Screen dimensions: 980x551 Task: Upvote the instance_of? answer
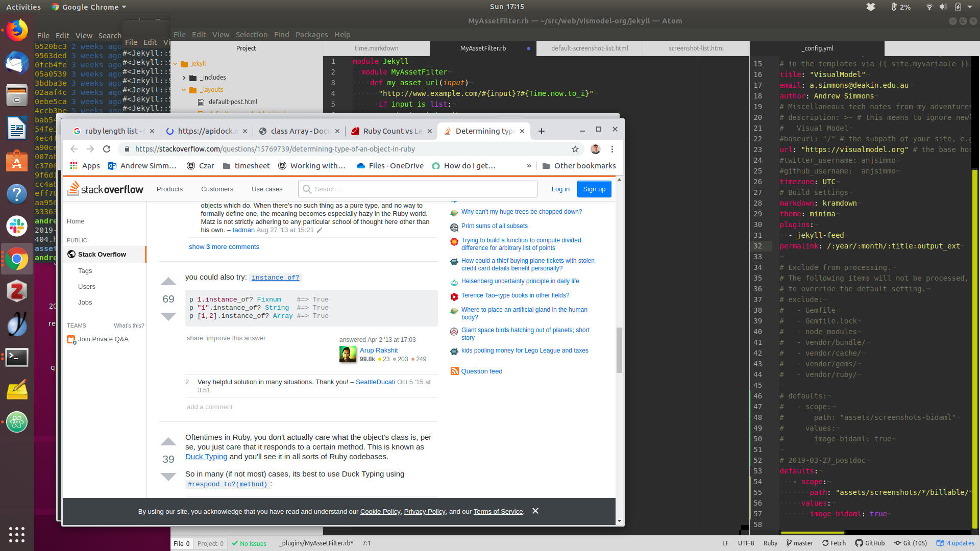(168, 282)
